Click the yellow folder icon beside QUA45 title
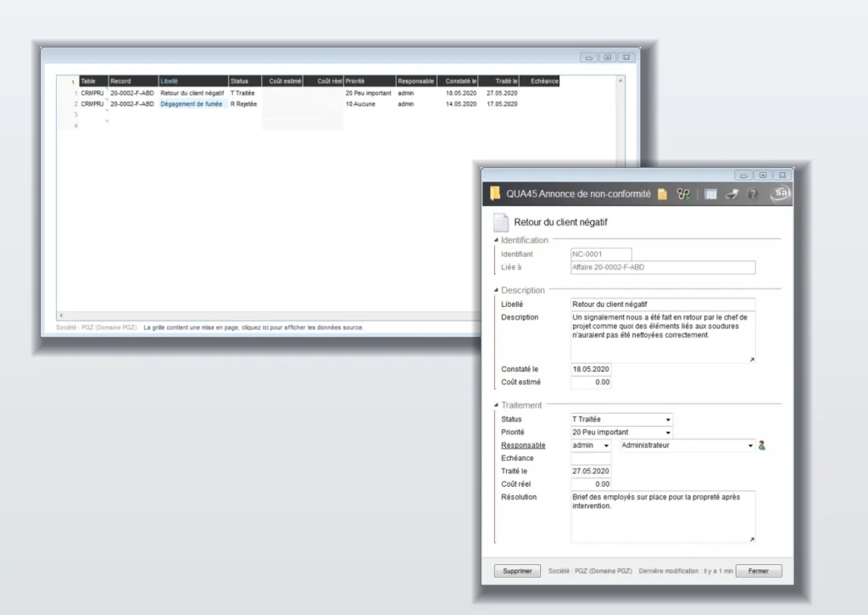This screenshot has width=868, height=615. (495, 193)
